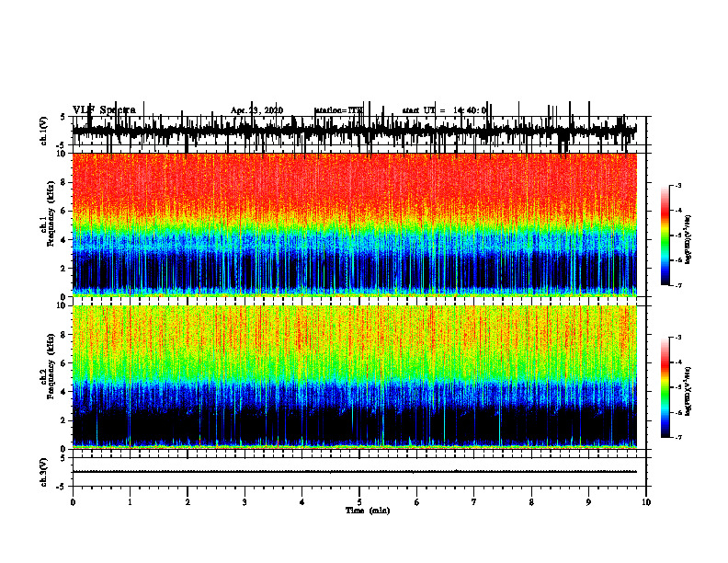728x563 pixels.
Task: Click inside the ch.1 spectrogram plot
Action: point(354,224)
